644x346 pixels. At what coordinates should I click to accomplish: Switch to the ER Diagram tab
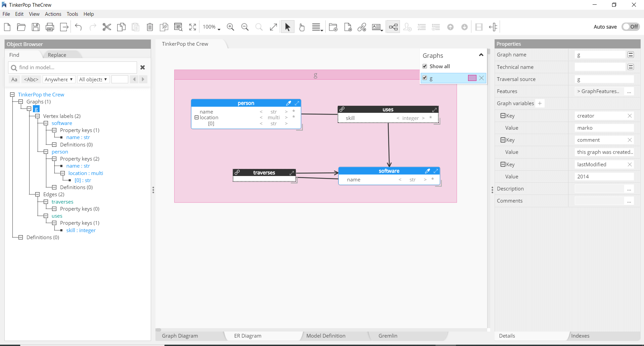pos(248,336)
